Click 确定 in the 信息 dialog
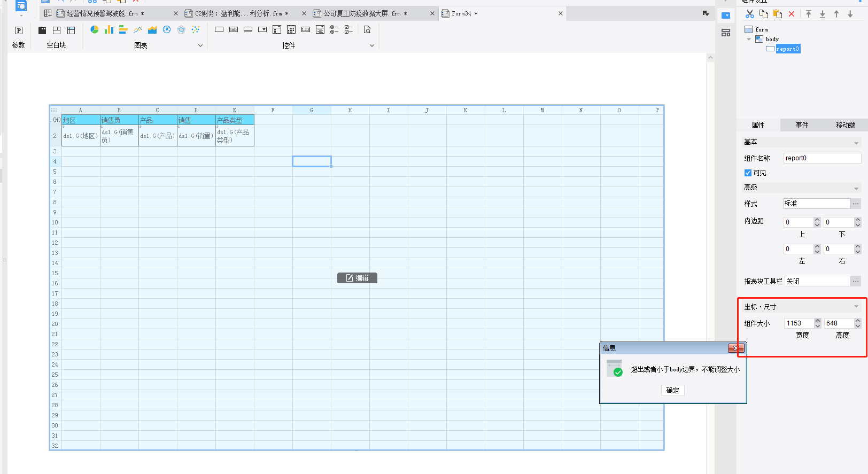This screenshot has height=474, width=868. (x=673, y=390)
